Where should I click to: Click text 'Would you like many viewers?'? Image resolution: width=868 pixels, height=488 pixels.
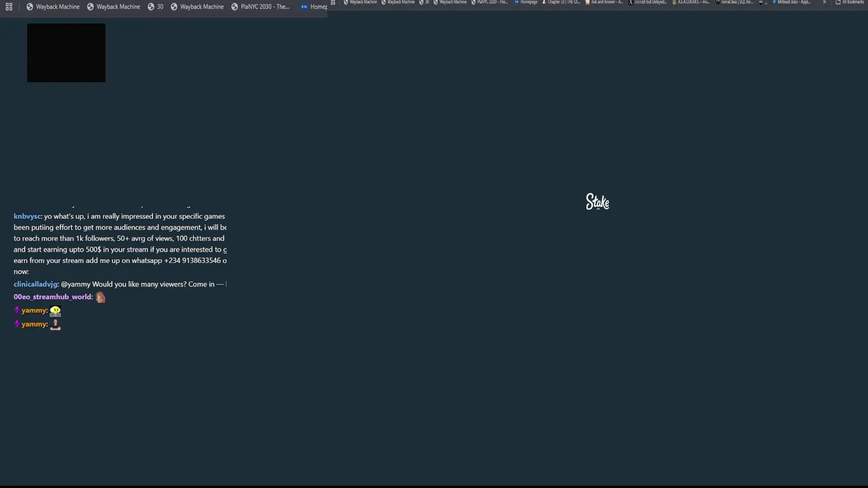tap(139, 284)
